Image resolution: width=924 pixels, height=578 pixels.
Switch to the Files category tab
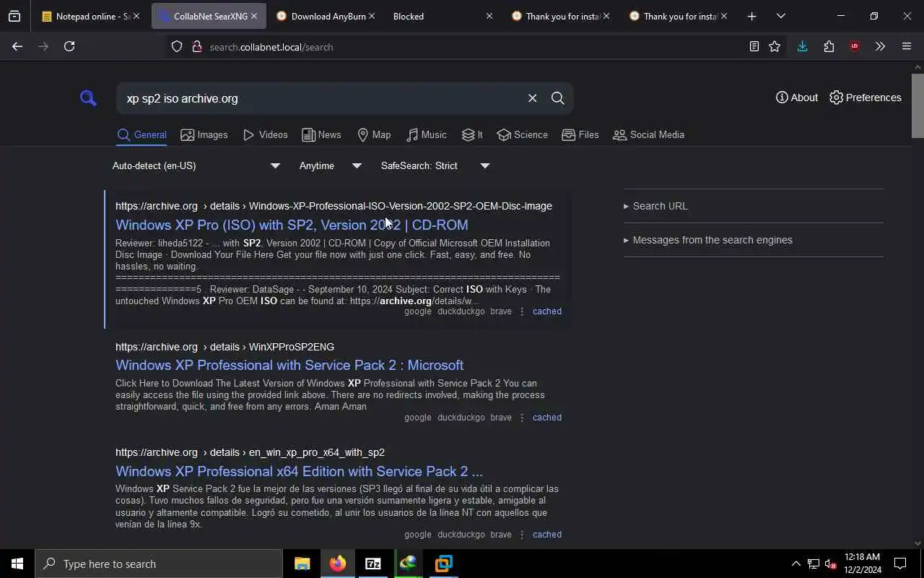(580, 134)
